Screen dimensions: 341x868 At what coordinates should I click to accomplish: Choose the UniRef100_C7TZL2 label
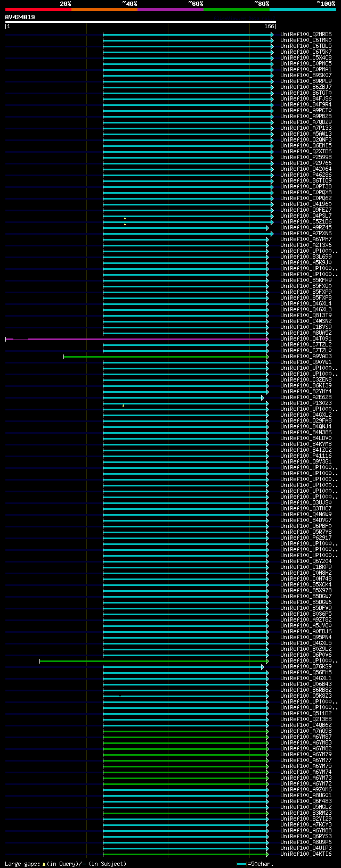306,345
